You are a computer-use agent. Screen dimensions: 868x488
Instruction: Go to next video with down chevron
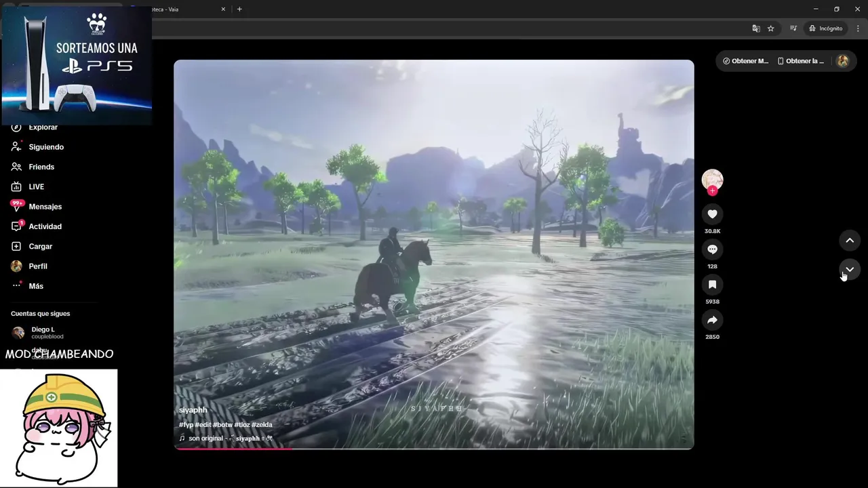tap(850, 270)
